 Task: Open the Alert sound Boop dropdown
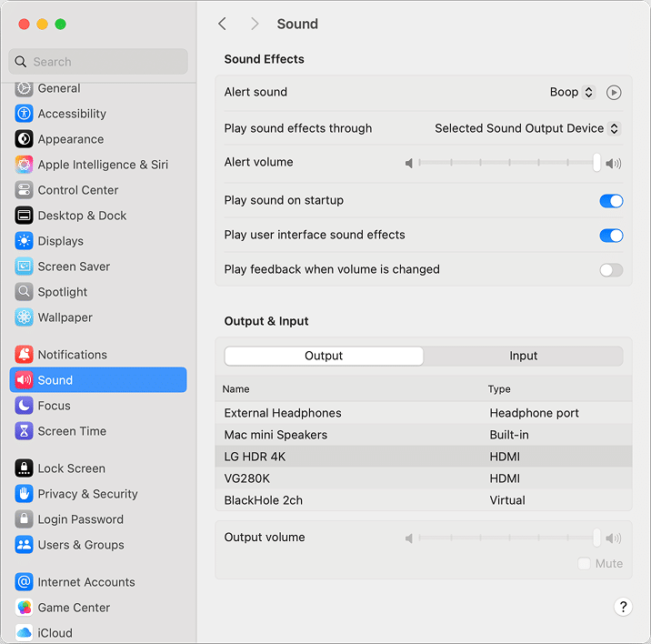click(x=572, y=92)
